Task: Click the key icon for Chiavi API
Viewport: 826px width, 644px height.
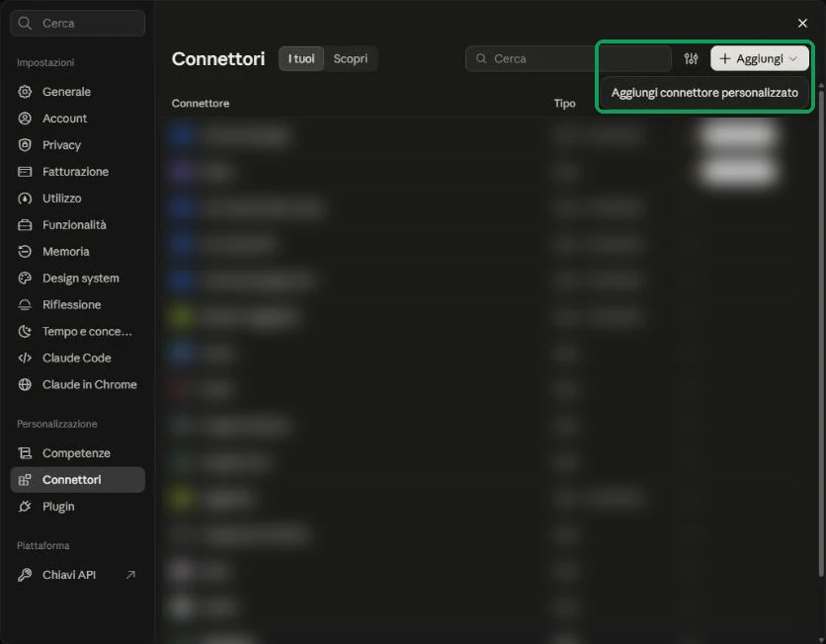Action: click(x=25, y=575)
